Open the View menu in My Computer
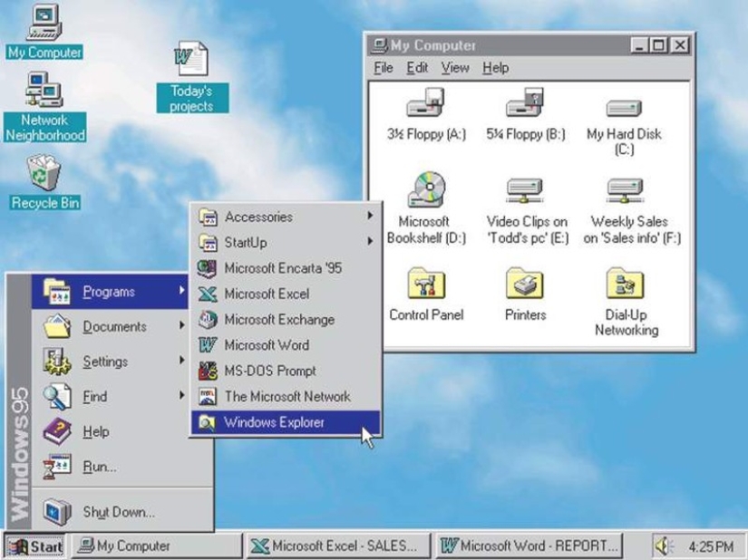748x560 pixels. 454,67
